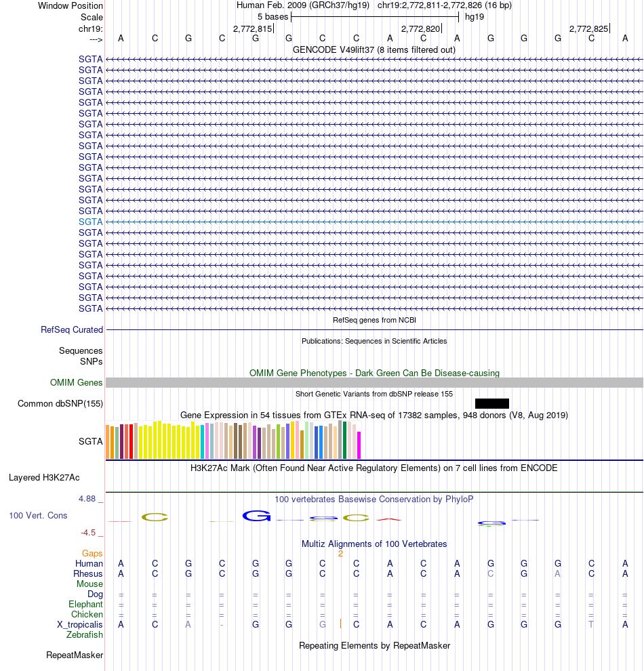Viewport: 644px width, 671px height.
Task: Click 'Human Feb. 2009 (GRCh37/hg19)' assembly text
Action: point(303,5)
